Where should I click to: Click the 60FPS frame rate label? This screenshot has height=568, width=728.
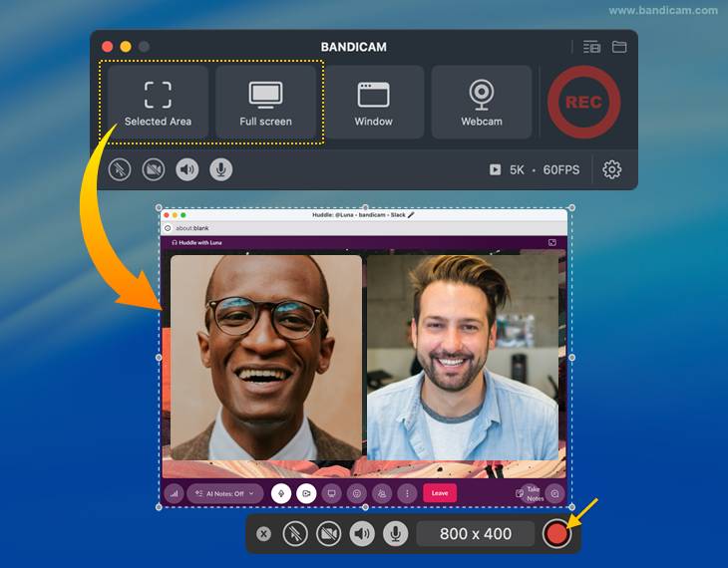click(561, 169)
